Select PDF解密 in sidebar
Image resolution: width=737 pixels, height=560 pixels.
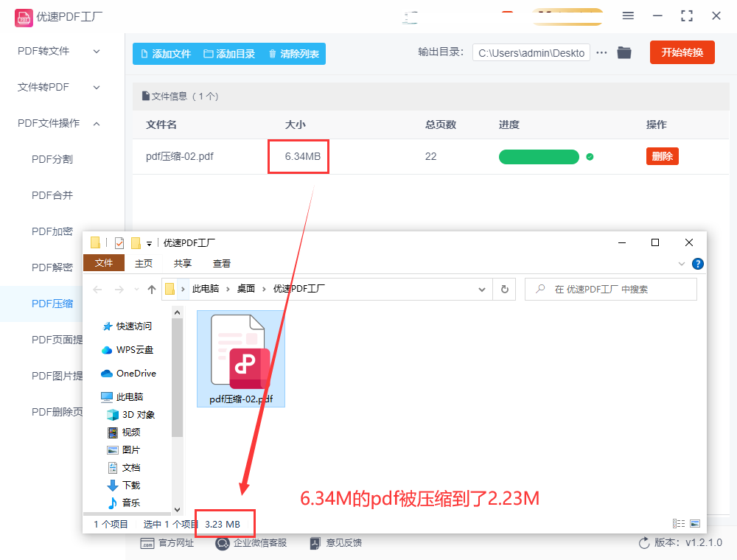pyautogui.click(x=52, y=267)
